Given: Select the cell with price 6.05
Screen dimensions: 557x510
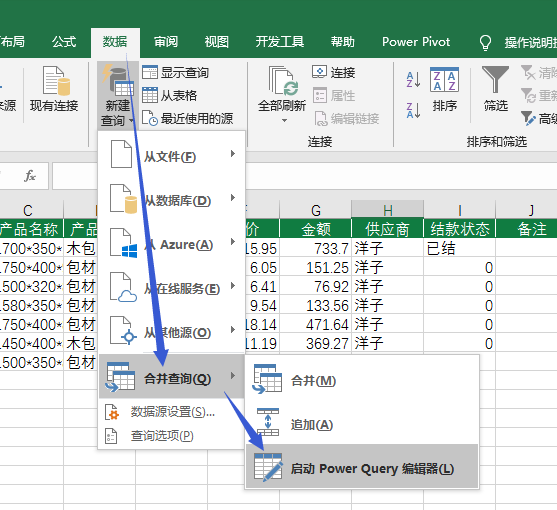Looking at the screenshot, I should [x=262, y=267].
